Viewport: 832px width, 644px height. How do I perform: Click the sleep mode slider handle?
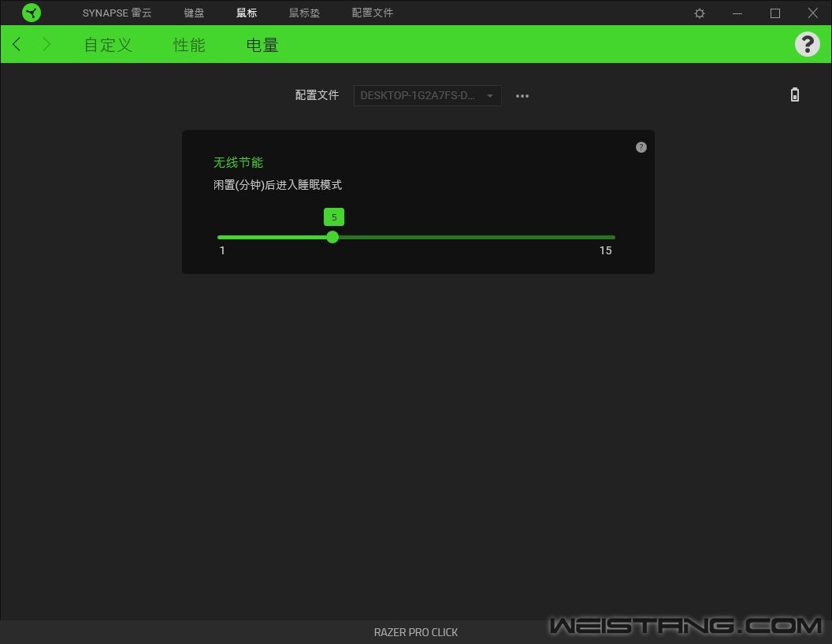point(332,237)
